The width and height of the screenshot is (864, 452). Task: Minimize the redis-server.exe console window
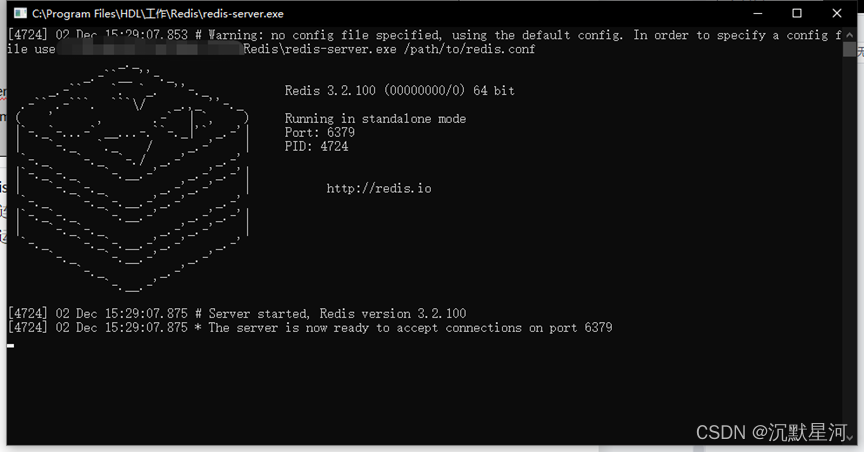758,13
